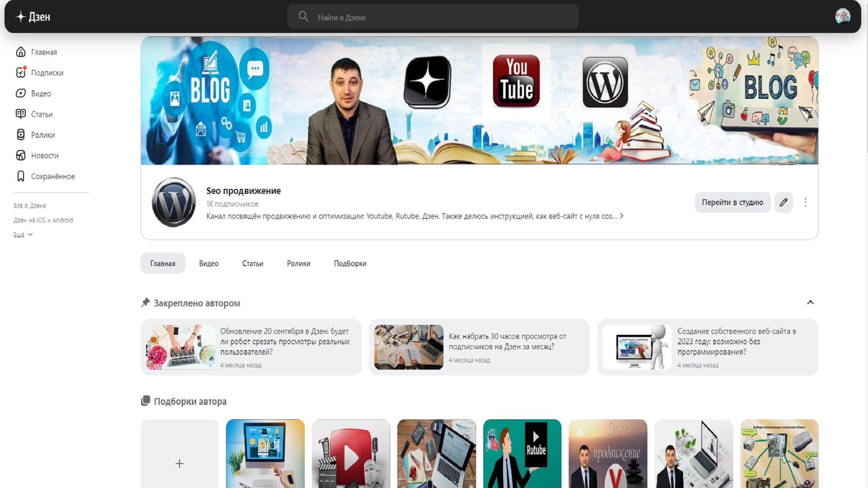Click the pin icon near Закреплено автором
The image size is (868, 488).
point(145,302)
